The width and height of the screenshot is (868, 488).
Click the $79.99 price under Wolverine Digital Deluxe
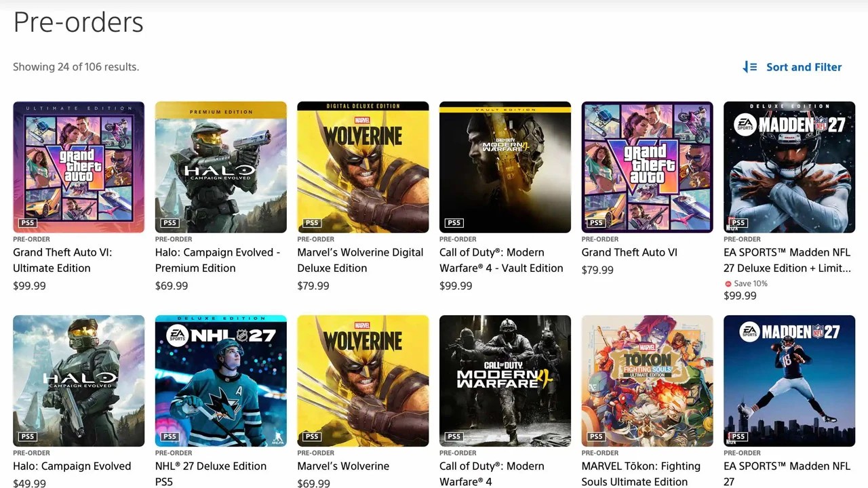tap(313, 286)
